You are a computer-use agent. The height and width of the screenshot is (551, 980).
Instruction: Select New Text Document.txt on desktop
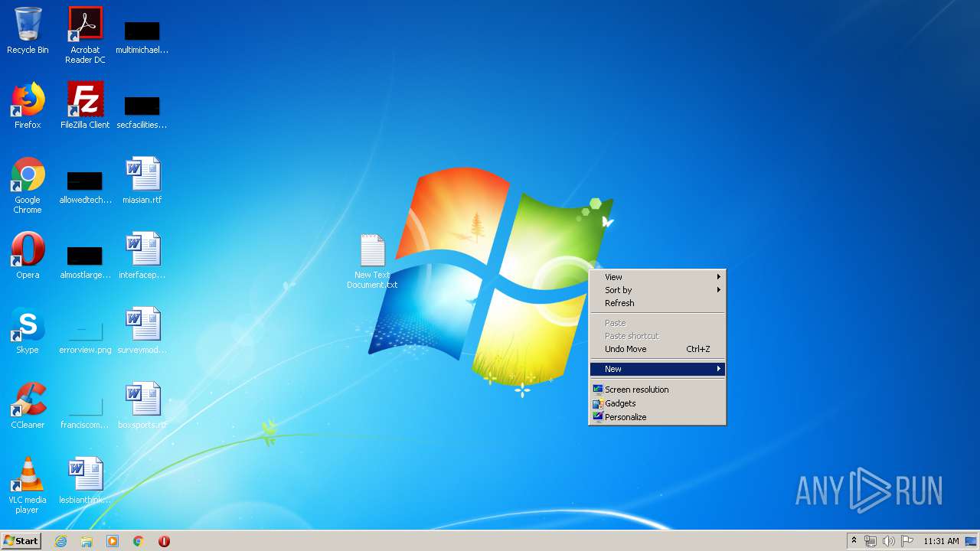coord(372,262)
